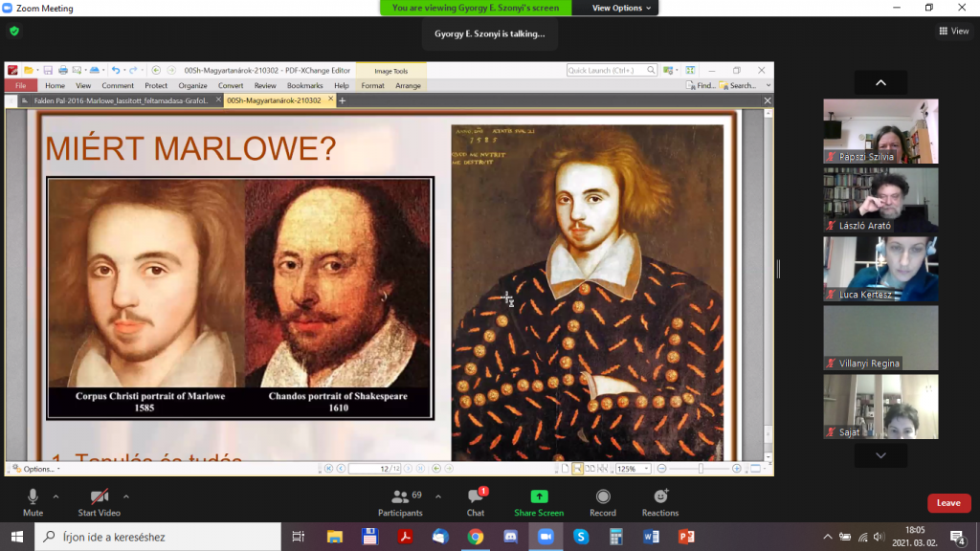Open Reactions in Zoom toolbar
This screenshot has height=551, width=980.
(x=660, y=503)
